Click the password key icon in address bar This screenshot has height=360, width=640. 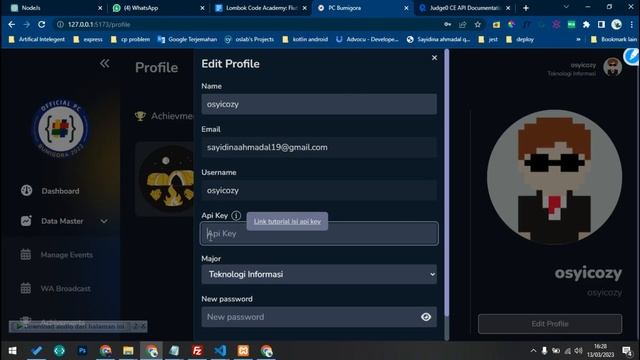point(448,24)
